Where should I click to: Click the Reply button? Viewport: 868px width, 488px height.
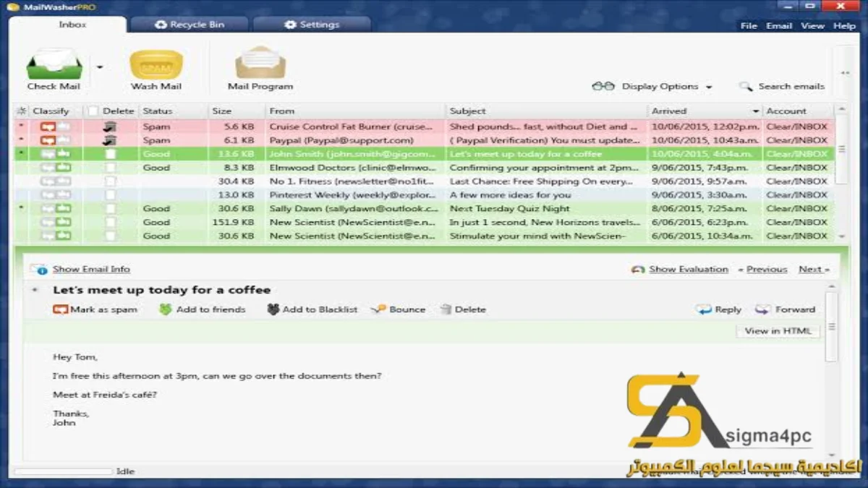(719, 309)
